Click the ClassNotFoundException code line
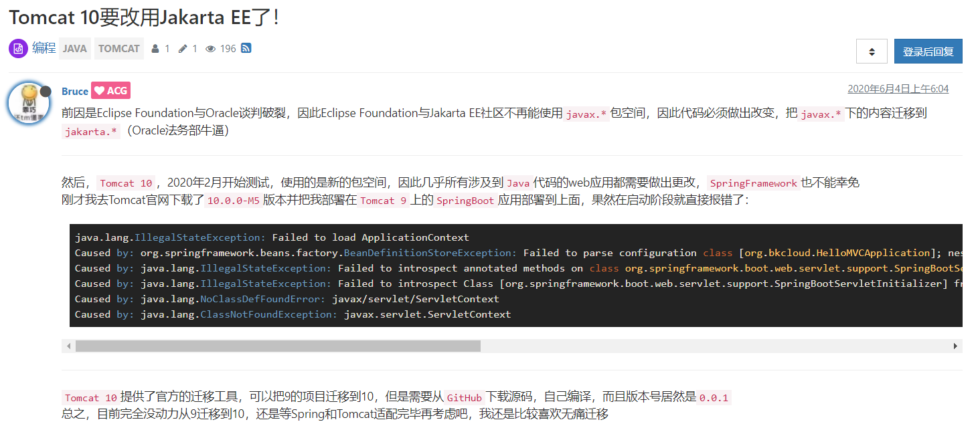The height and width of the screenshot is (434, 980). [x=293, y=314]
